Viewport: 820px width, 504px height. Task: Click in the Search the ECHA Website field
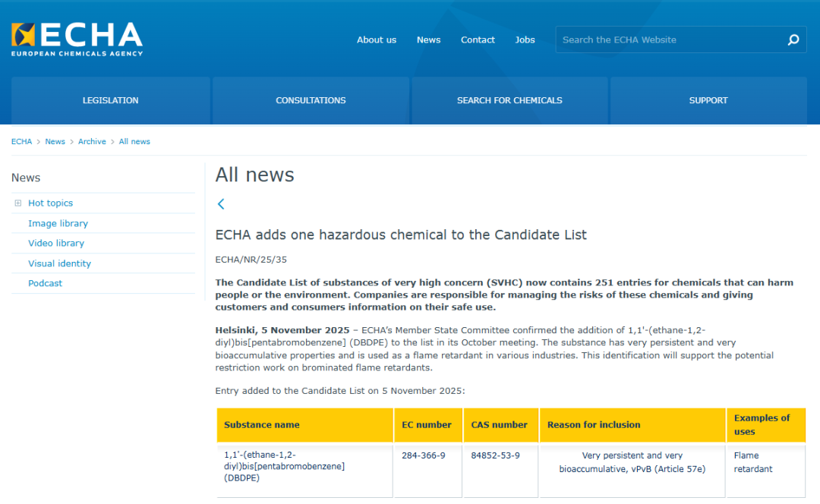point(668,40)
